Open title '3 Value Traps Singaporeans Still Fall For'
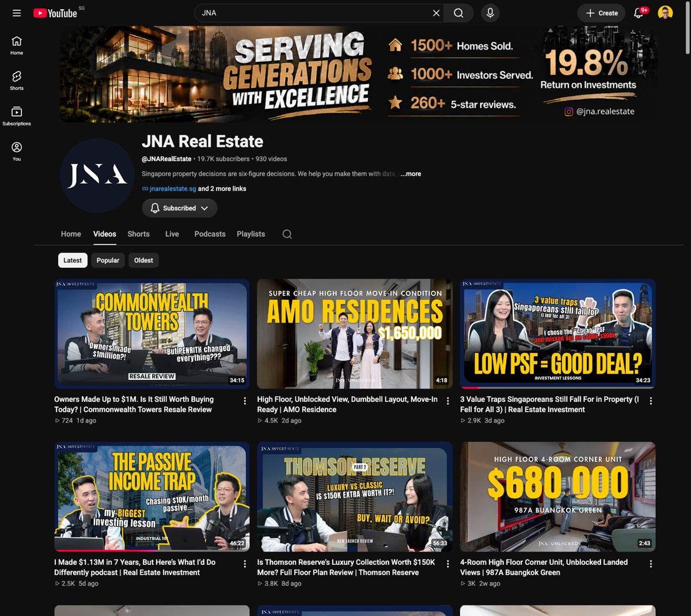 pos(549,404)
